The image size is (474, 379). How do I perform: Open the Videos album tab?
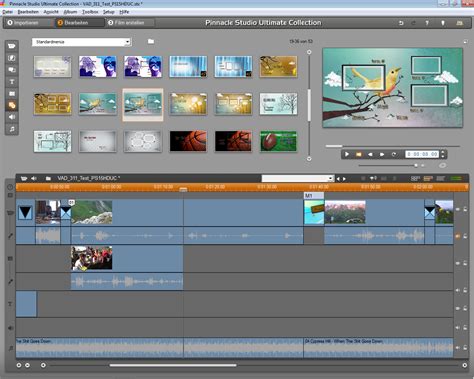click(12, 46)
